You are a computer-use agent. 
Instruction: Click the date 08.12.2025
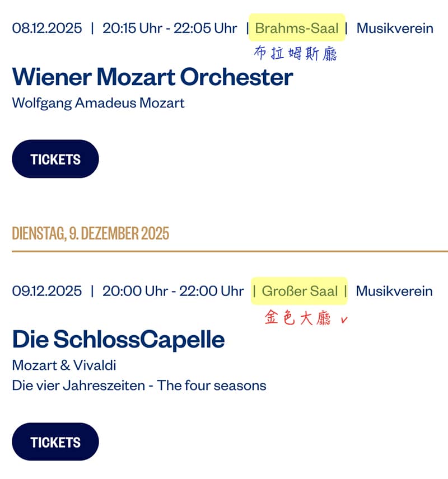tap(47, 28)
